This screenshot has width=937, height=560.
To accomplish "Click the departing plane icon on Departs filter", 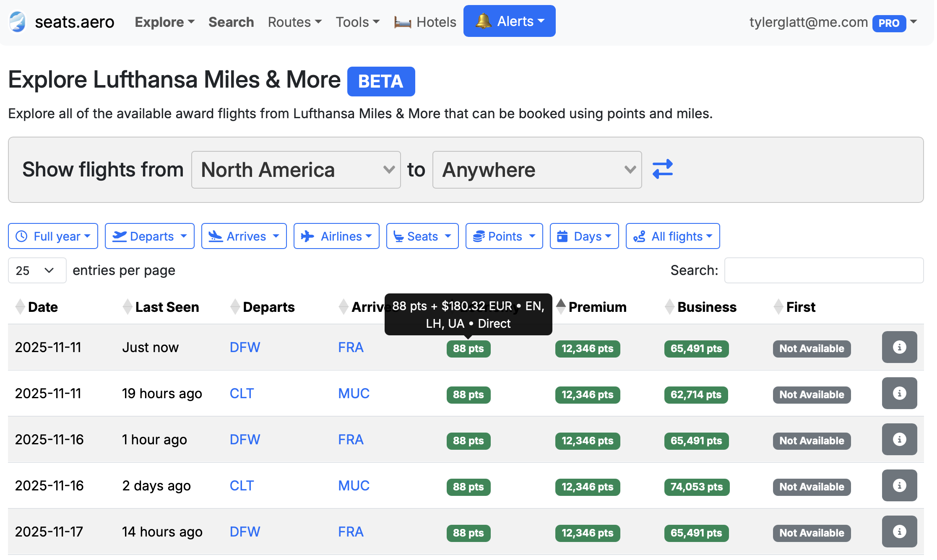I will [120, 236].
